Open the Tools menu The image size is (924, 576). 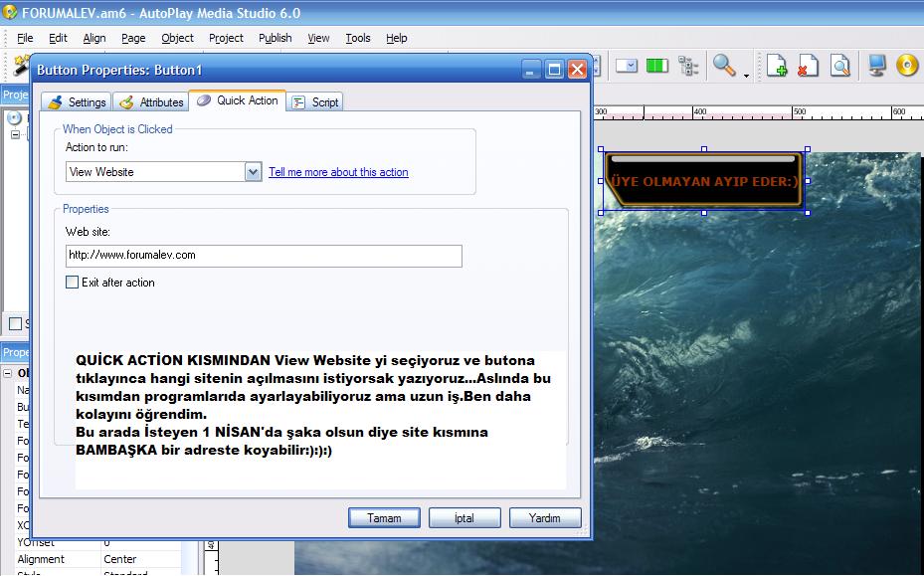click(358, 38)
